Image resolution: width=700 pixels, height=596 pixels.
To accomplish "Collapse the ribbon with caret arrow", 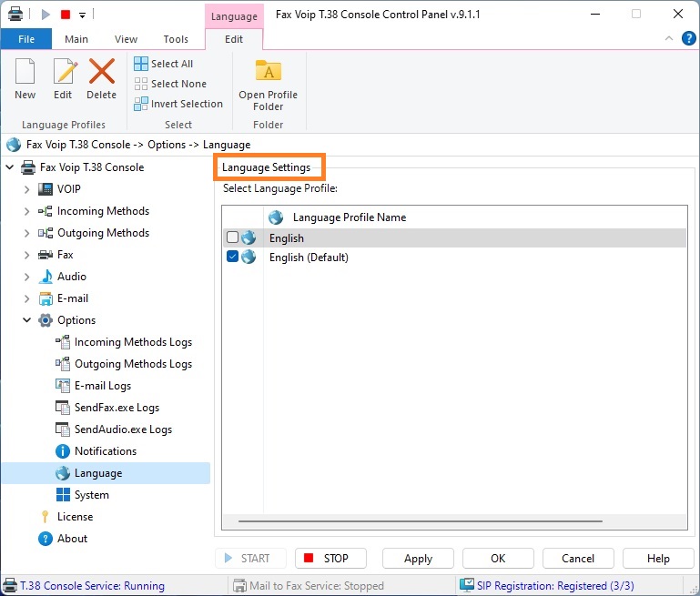I will point(669,38).
